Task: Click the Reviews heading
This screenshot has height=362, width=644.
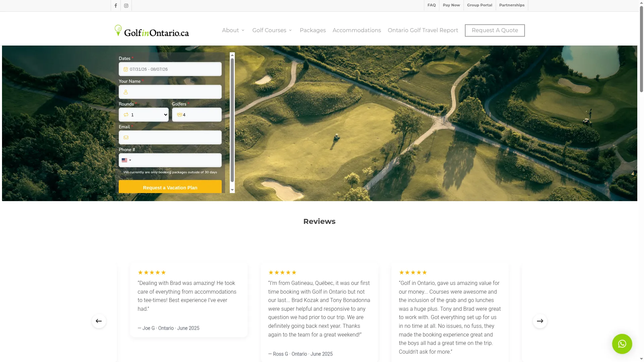Action: (319, 222)
